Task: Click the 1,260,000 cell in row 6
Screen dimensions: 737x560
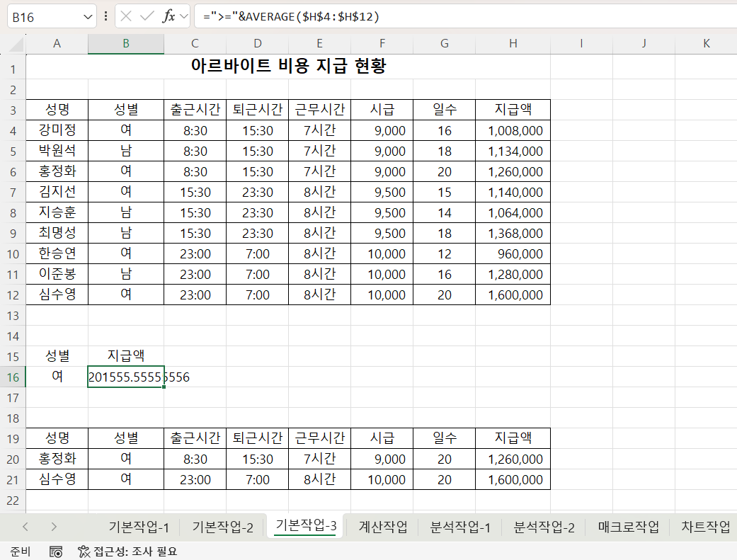Action: click(x=513, y=171)
